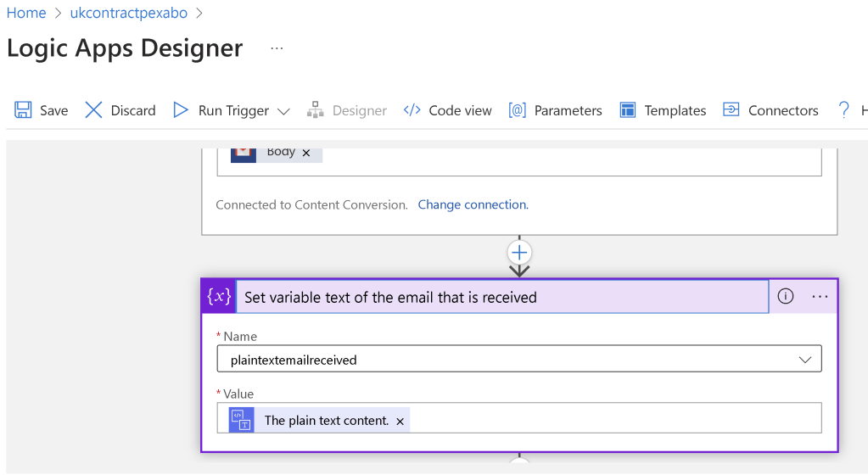
Task: Click the help question mark icon
Action: [843, 109]
